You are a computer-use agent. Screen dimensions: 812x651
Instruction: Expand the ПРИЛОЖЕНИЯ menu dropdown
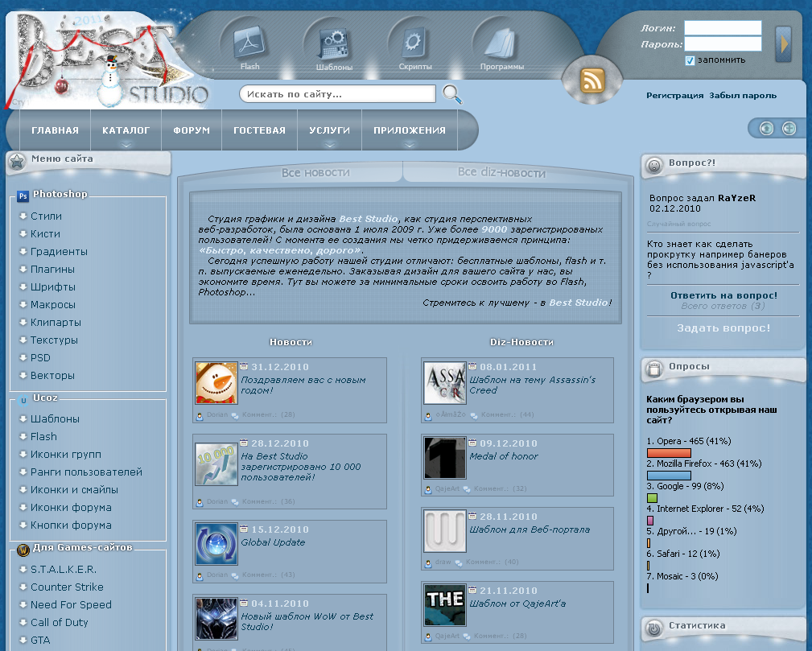coord(410,130)
